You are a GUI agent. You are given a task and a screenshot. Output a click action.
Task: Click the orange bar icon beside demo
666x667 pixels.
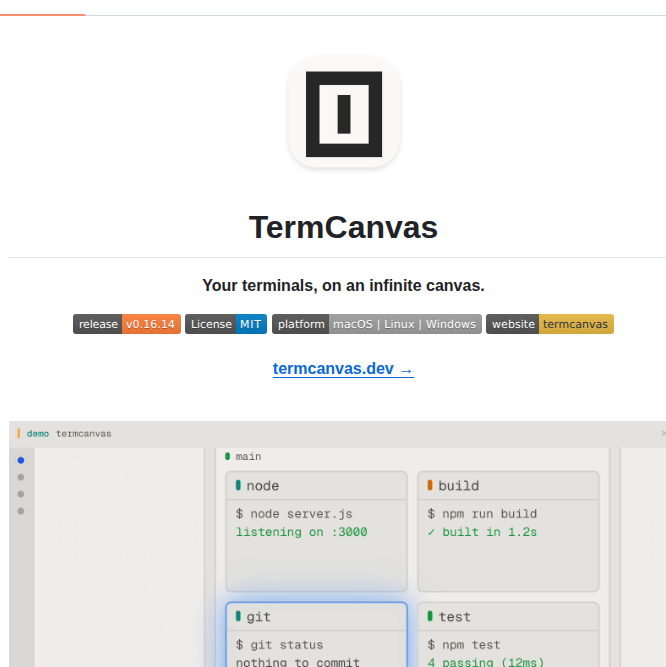18,433
